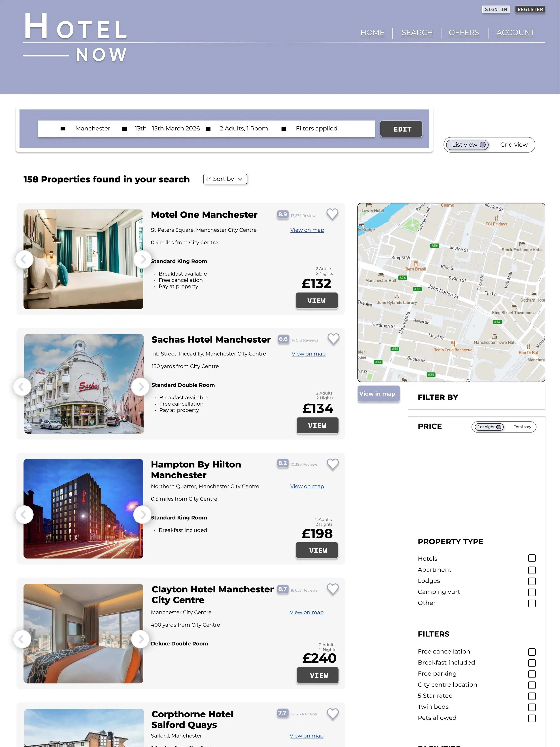Switch results to Grid view
The image size is (560, 747).
(513, 145)
